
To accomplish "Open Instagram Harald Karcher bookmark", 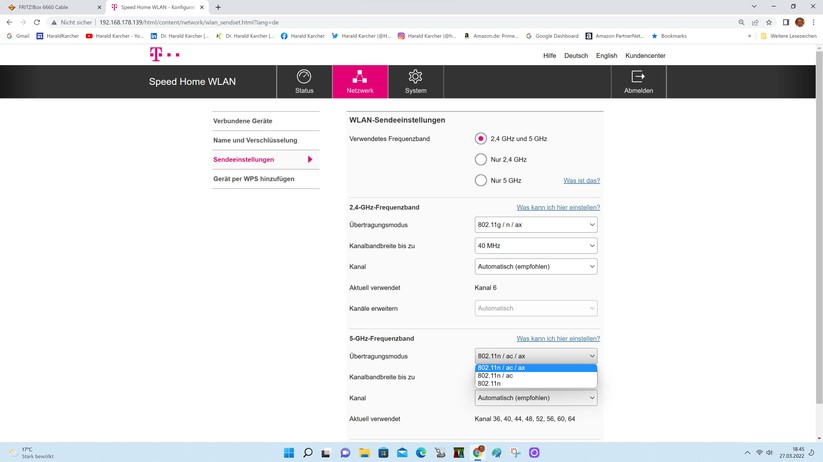I will 427,36.
